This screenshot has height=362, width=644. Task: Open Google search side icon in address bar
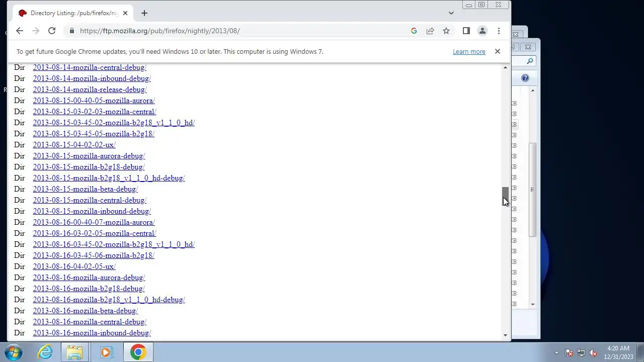(414, 31)
